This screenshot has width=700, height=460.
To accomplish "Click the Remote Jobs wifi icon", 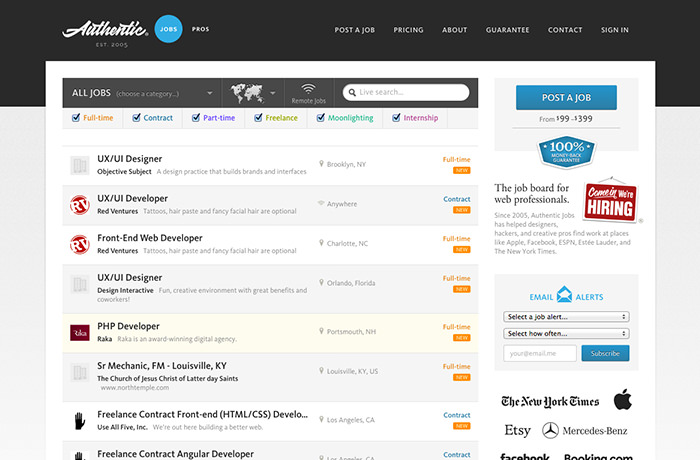I will [x=308, y=90].
